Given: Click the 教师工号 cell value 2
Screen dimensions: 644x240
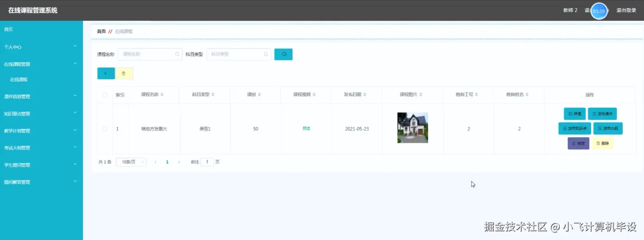Looking at the screenshot, I should tap(469, 129).
